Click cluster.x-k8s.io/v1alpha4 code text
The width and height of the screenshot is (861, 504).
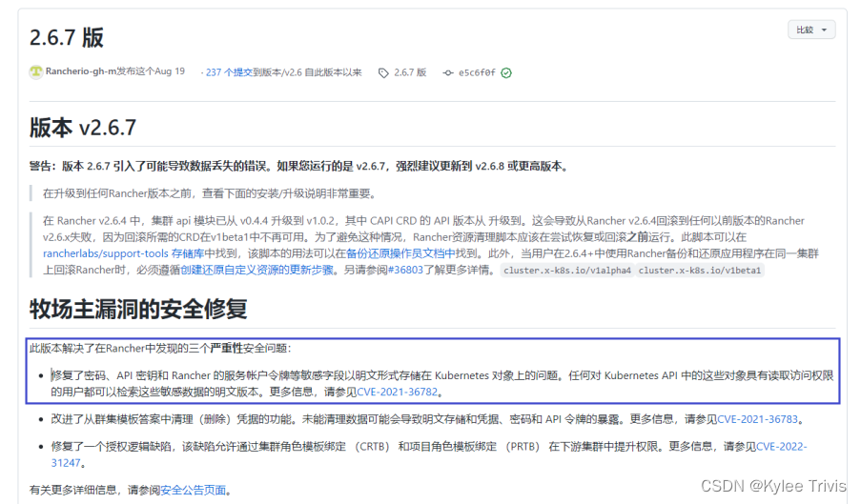tap(567, 271)
